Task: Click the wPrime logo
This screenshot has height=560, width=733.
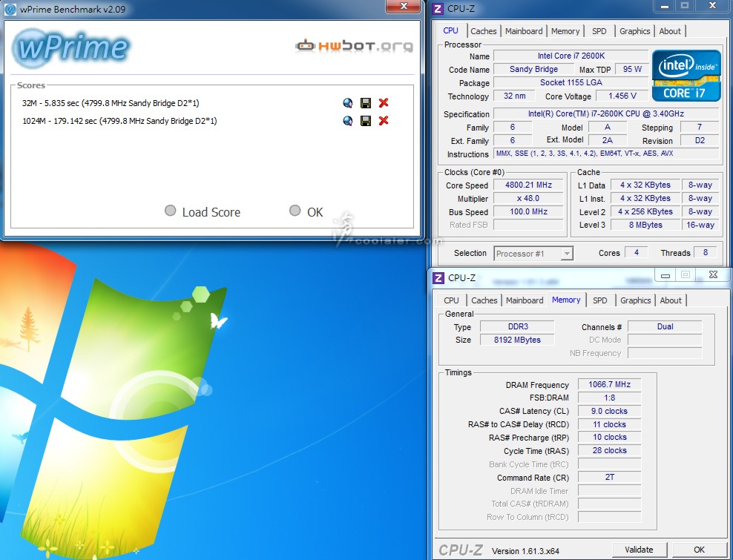Action: [71, 47]
